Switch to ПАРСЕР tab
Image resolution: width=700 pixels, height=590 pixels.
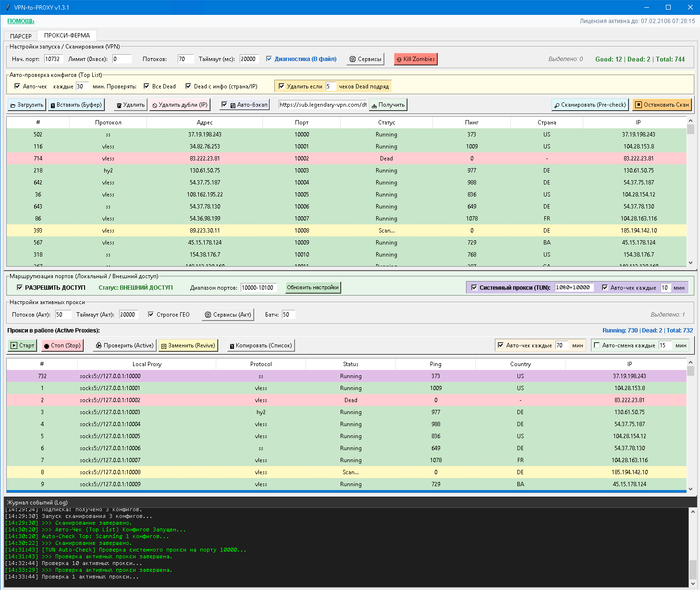pyautogui.click(x=21, y=36)
